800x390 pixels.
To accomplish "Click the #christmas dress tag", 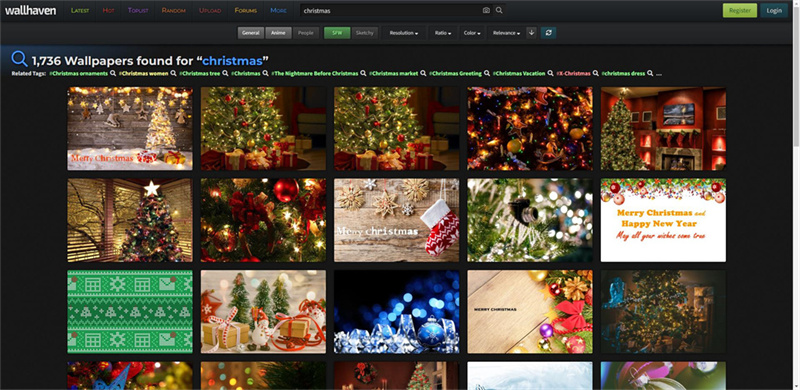I will (x=623, y=74).
